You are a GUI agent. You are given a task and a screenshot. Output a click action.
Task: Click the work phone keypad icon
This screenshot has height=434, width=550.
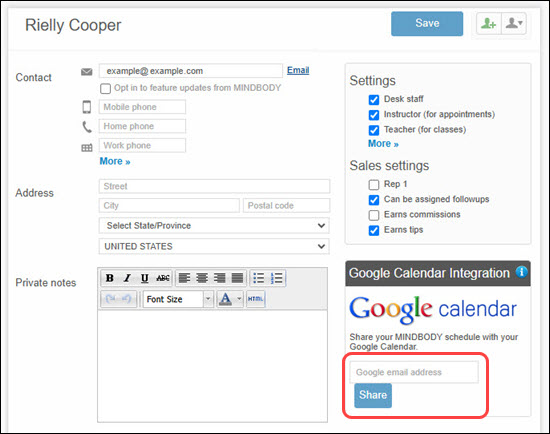click(x=87, y=148)
